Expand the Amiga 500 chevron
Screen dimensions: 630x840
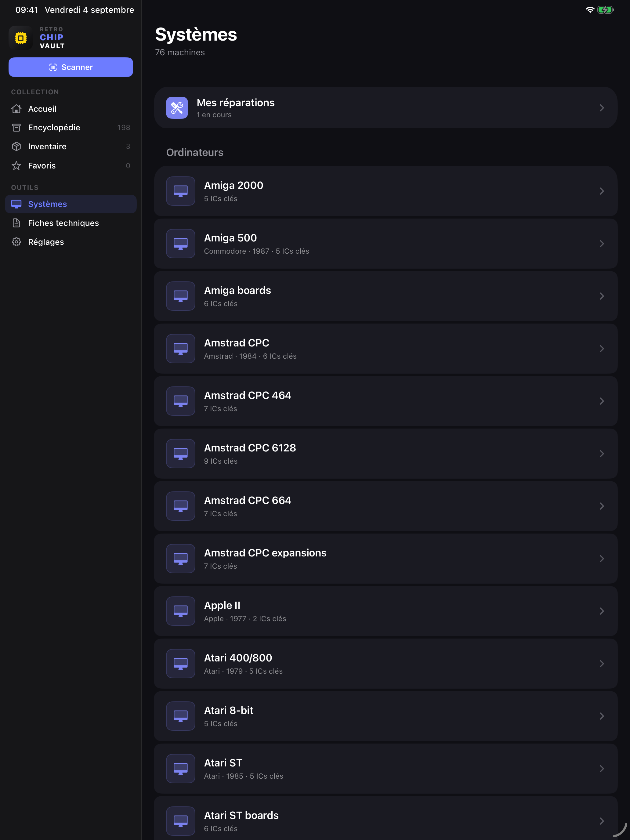(x=602, y=243)
